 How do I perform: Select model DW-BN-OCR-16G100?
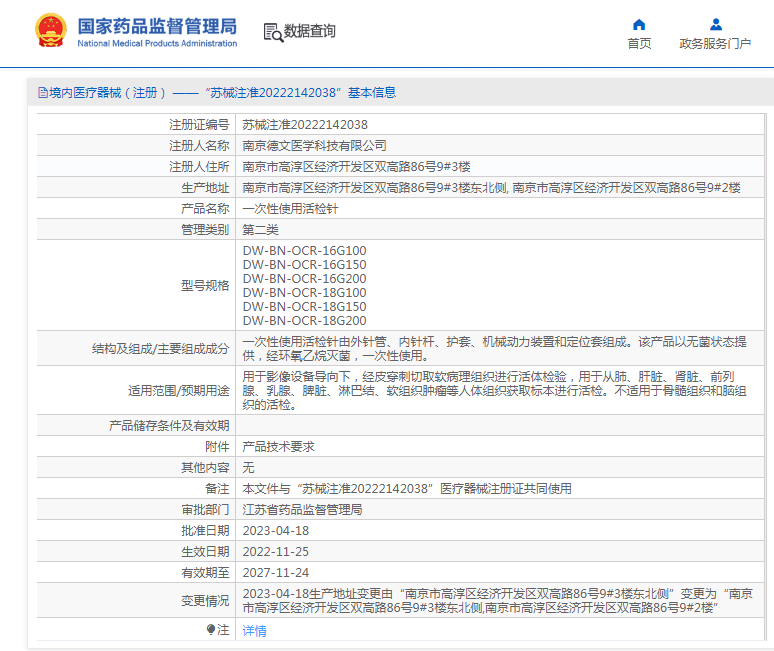(304, 250)
